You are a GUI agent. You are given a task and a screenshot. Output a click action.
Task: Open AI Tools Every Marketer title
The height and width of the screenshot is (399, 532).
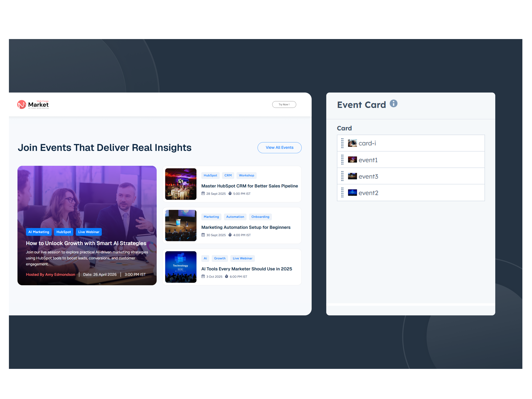click(247, 269)
